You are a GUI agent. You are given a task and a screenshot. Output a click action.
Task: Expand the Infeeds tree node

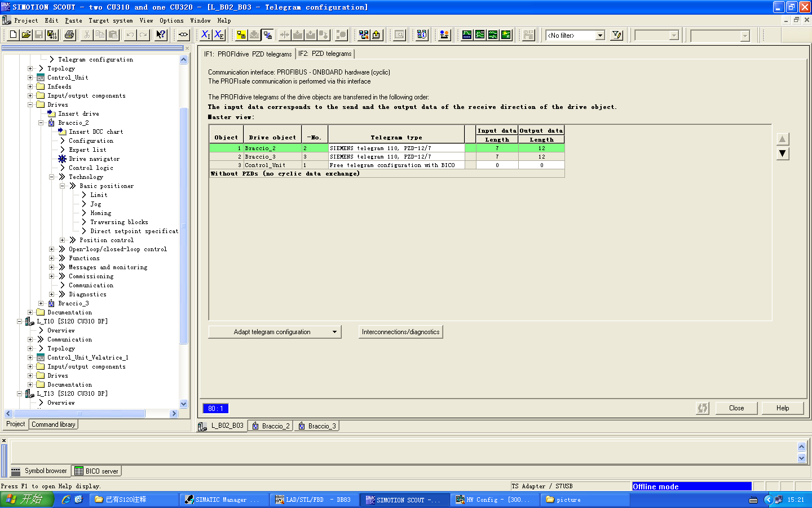pyautogui.click(x=30, y=86)
